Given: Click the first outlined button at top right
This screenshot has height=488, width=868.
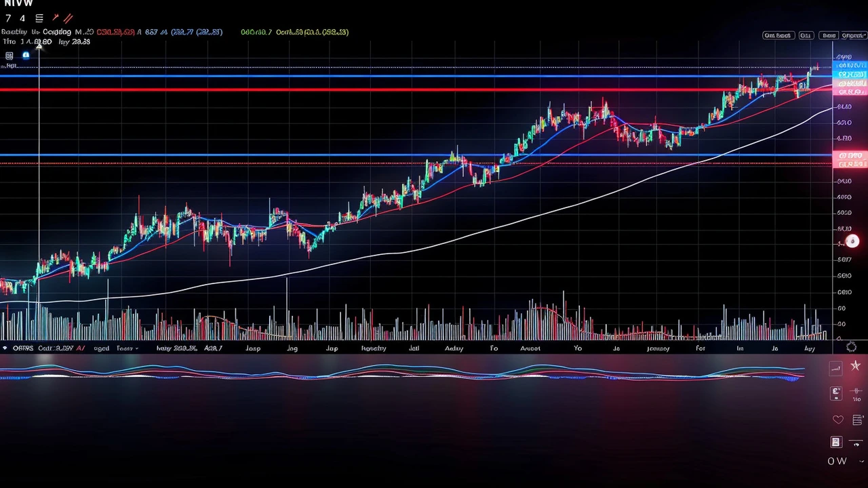Looking at the screenshot, I should point(777,35).
